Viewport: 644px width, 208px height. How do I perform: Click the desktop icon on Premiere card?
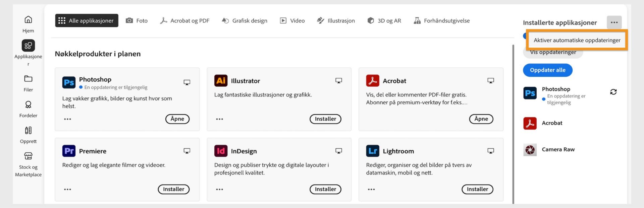(187, 151)
